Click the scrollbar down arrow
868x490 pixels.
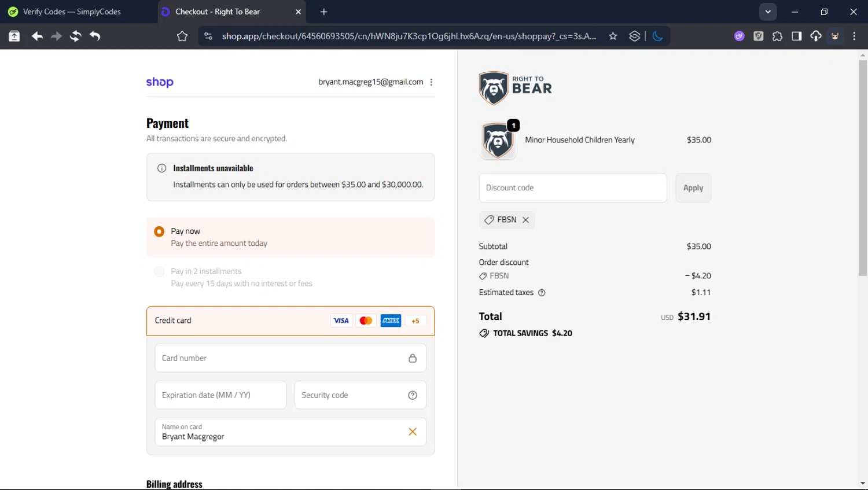click(863, 484)
